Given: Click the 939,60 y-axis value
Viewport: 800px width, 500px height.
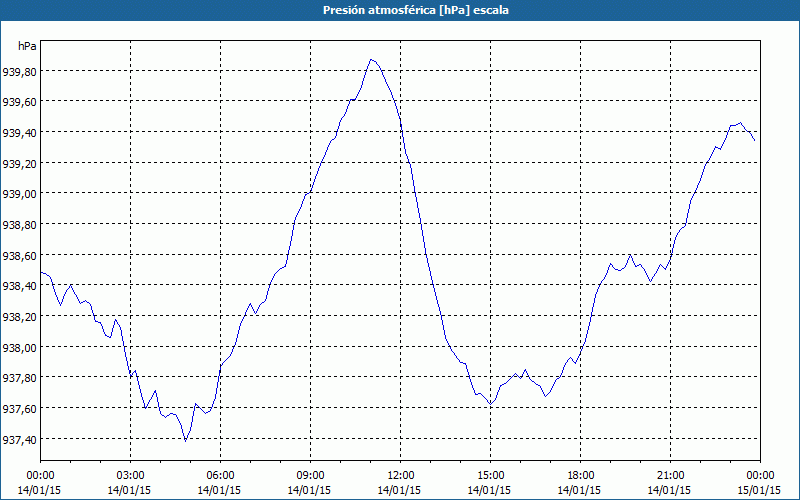Looking at the screenshot, I should 19,102.
